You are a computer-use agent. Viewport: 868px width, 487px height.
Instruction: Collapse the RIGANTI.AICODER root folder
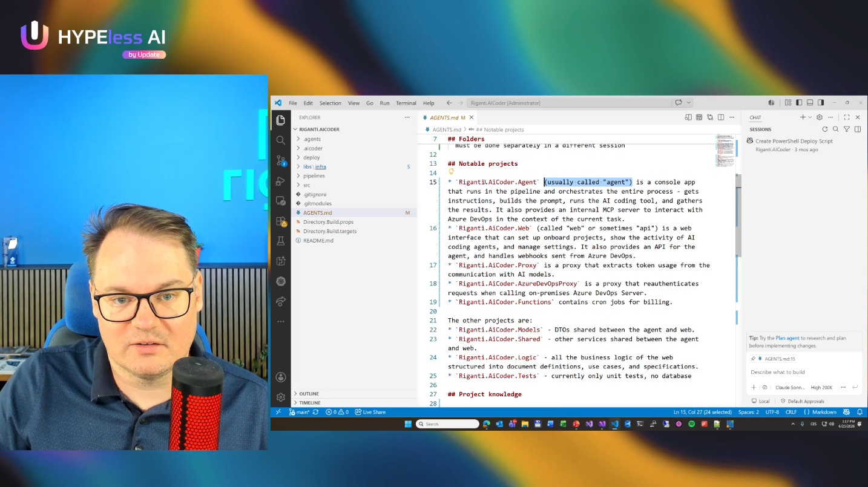point(354,129)
